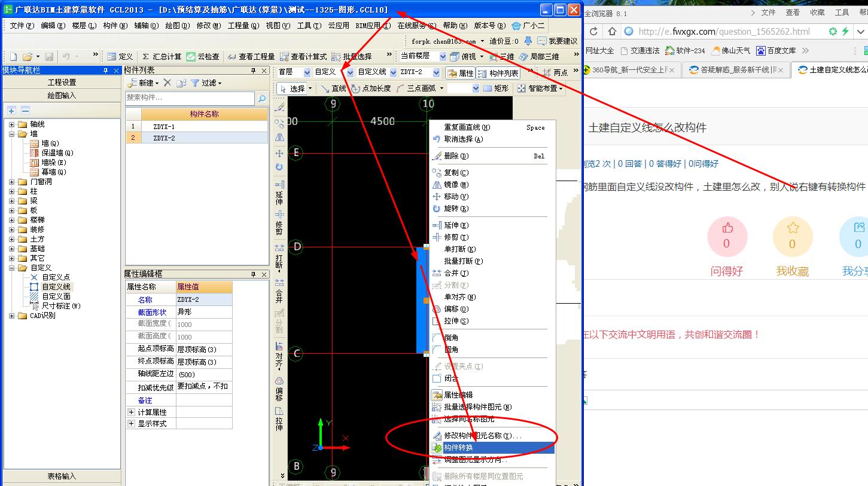The width and height of the screenshot is (868, 486).
Task: Expand the 楼梯 tree node
Action: point(12,220)
